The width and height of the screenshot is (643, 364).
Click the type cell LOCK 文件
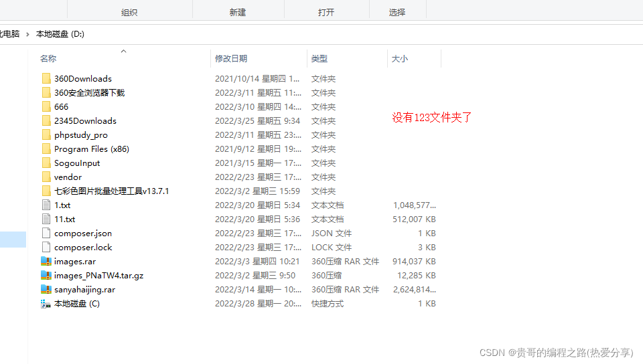(x=332, y=248)
